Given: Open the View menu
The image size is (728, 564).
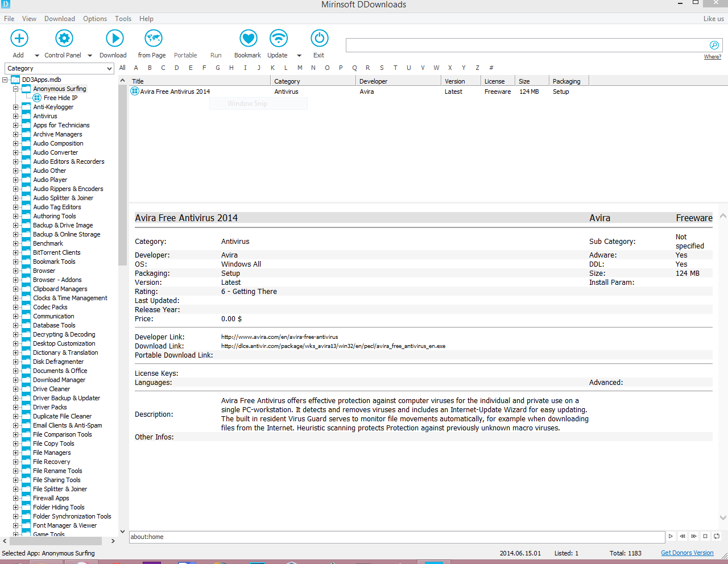Looking at the screenshot, I should click(29, 19).
